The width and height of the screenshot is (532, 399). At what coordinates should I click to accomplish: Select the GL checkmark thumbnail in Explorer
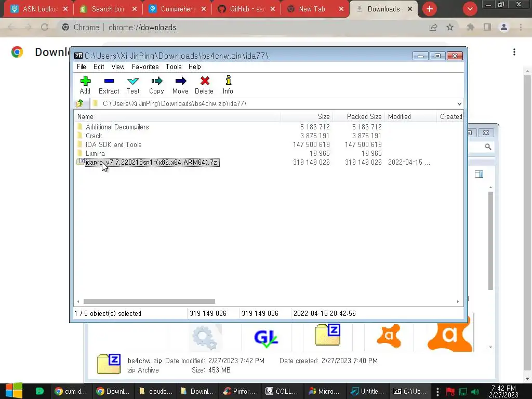point(266,338)
